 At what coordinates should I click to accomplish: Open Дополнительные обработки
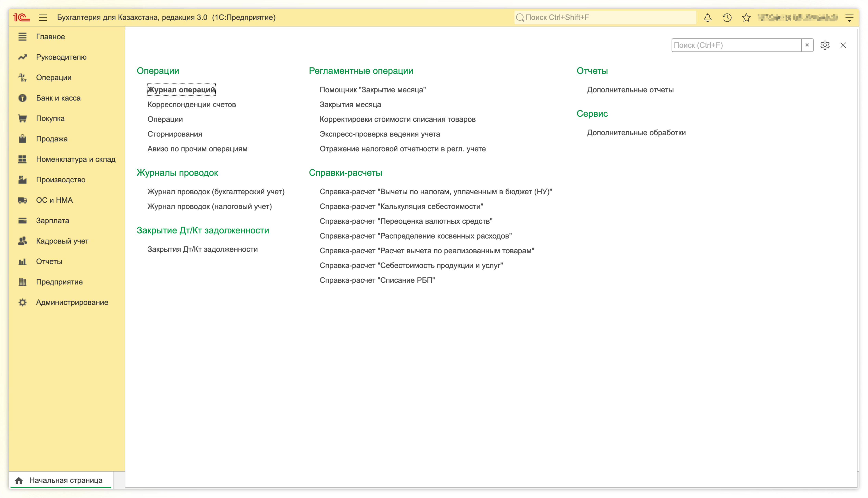[x=636, y=133]
